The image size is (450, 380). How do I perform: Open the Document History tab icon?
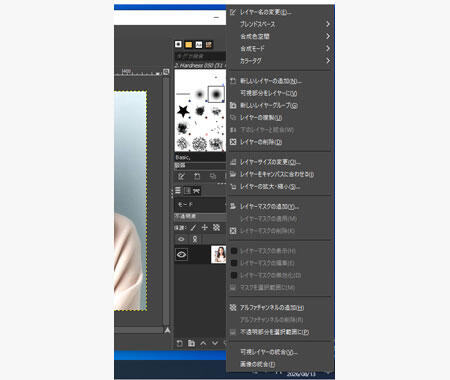209,44
